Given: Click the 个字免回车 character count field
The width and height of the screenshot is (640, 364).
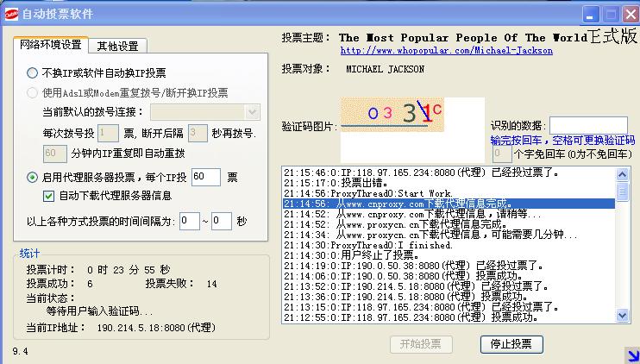Looking at the screenshot, I should [x=502, y=154].
